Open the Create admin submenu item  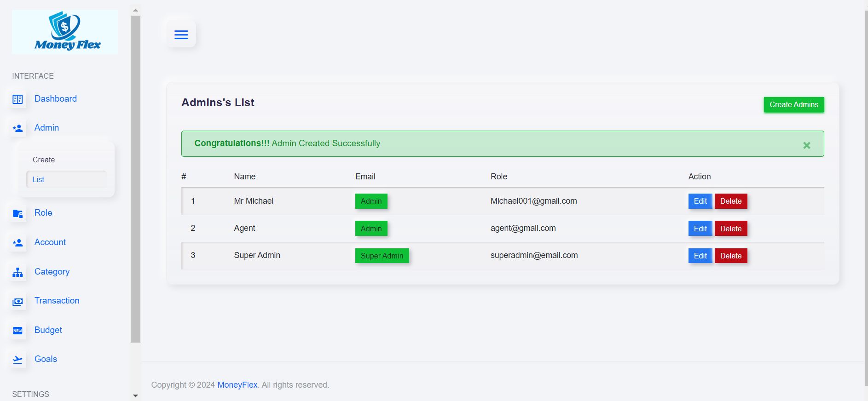(44, 160)
